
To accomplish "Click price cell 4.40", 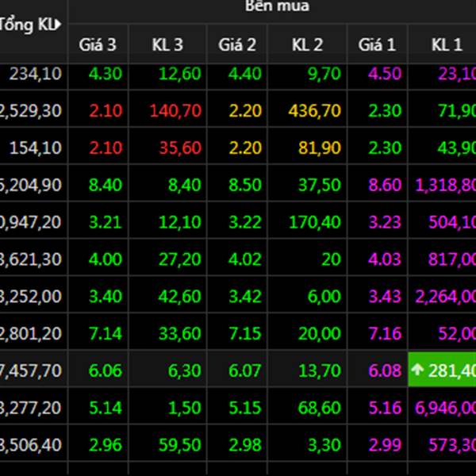I will tap(245, 74).
